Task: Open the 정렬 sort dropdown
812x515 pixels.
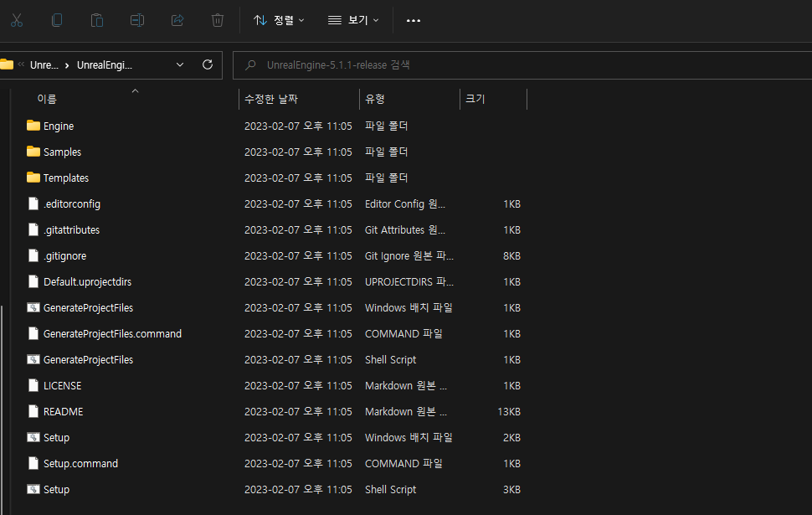Action: (279, 20)
